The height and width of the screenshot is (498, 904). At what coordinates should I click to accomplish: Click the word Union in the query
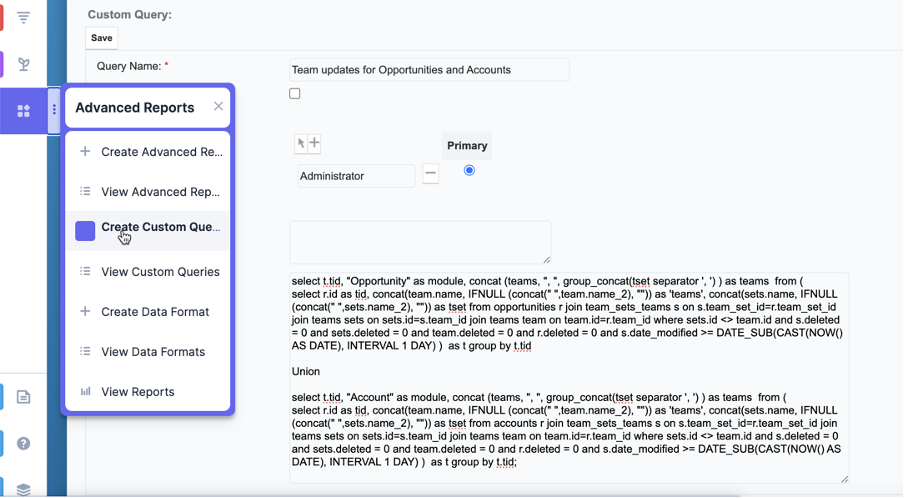(x=306, y=371)
